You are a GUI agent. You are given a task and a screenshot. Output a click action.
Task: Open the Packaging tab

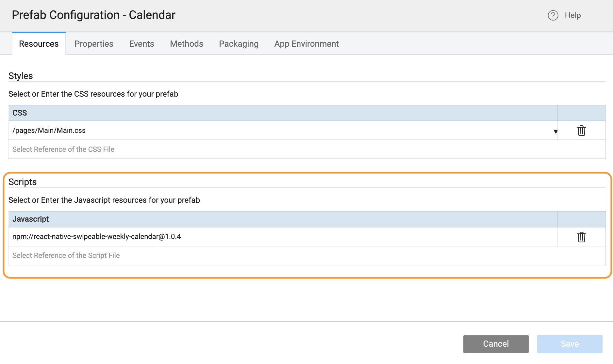tap(239, 43)
